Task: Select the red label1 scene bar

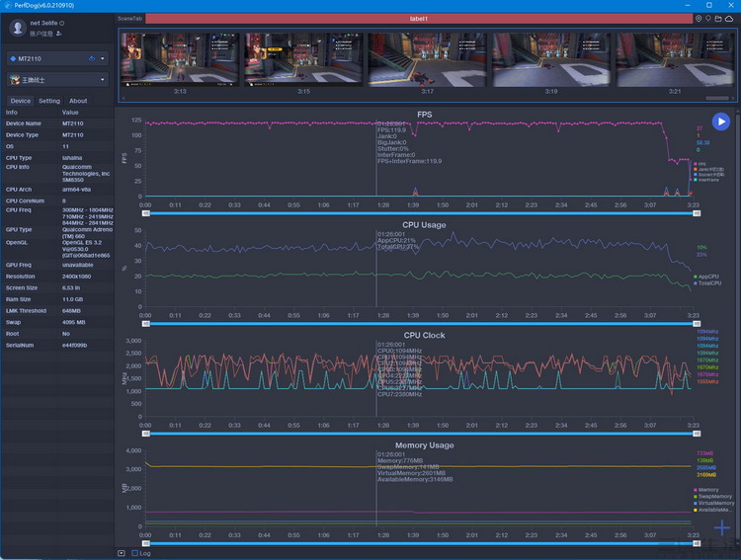Action: (419, 19)
